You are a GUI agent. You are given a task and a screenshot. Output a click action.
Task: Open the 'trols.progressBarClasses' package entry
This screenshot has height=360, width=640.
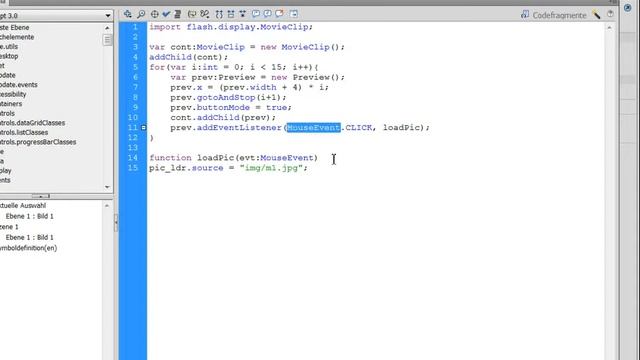[38, 142]
